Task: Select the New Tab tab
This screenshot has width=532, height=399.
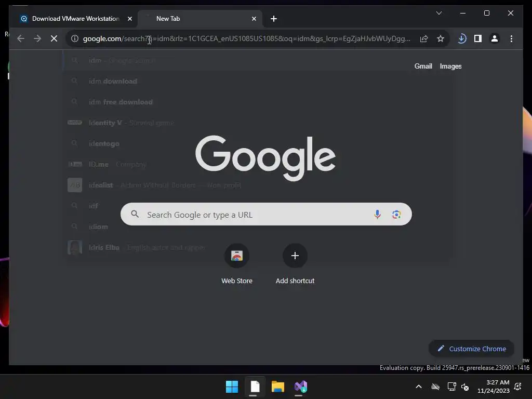Action: pos(200,19)
